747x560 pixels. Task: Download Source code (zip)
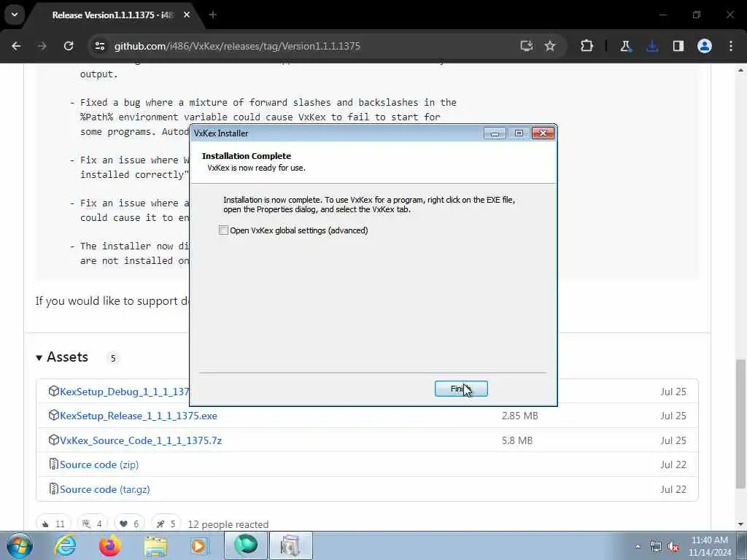click(x=99, y=464)
